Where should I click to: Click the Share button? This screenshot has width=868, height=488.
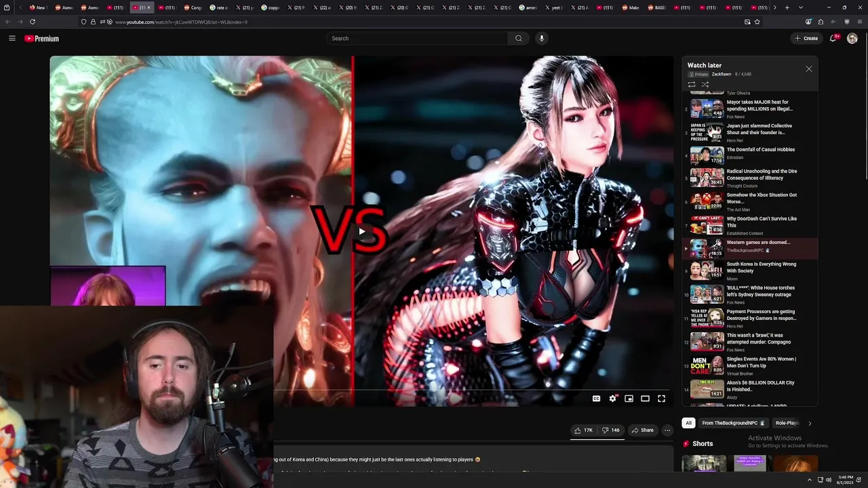642,430
